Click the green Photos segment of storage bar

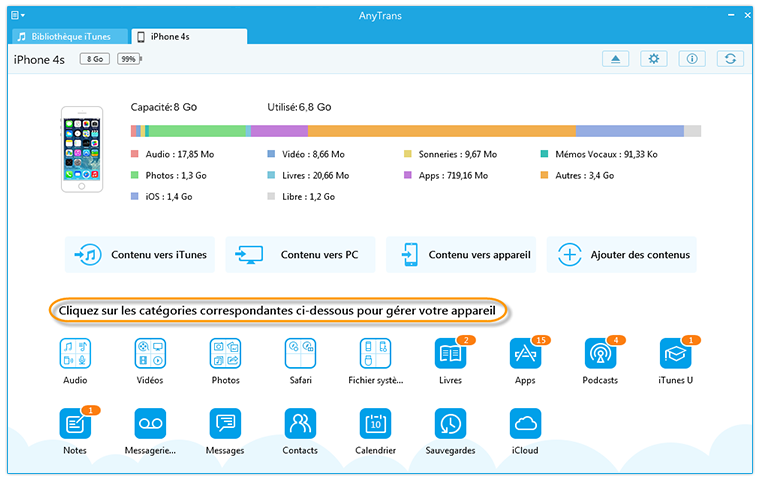pos(197,131)
